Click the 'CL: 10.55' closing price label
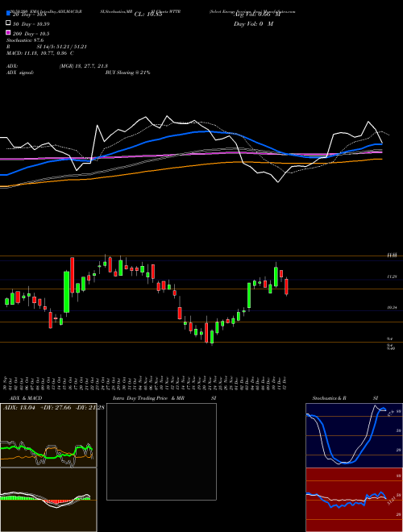Viewport: 403px width, 532px height. 148,15
